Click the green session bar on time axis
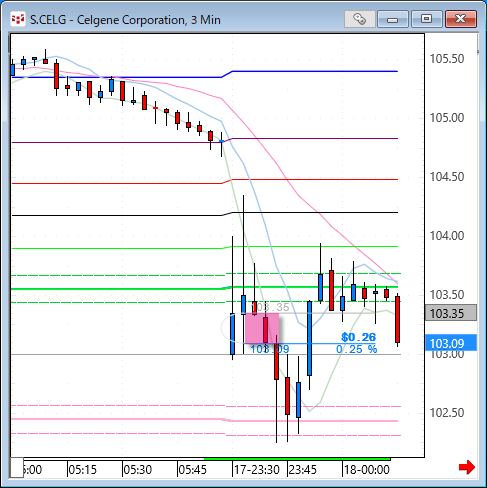 pos(297,459)
